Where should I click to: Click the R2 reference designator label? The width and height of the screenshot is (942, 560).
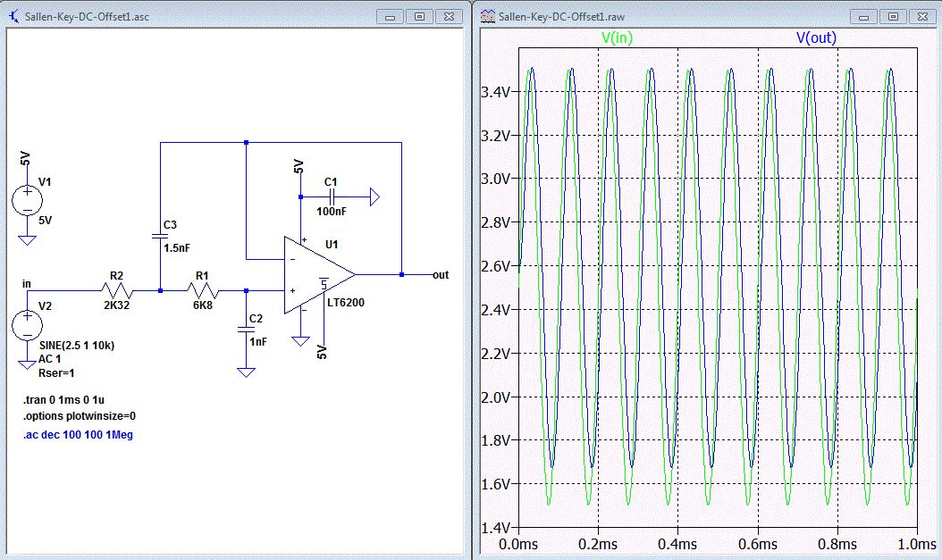[116, 275]
